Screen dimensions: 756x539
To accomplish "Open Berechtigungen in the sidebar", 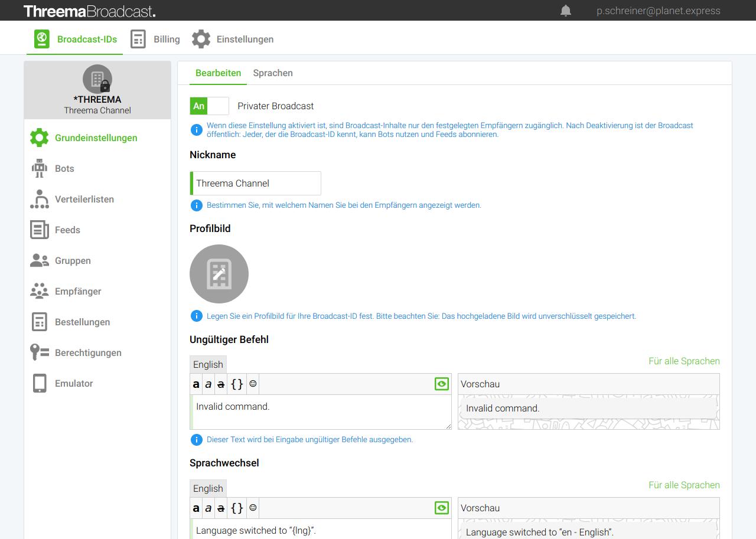I will [97, 352].
